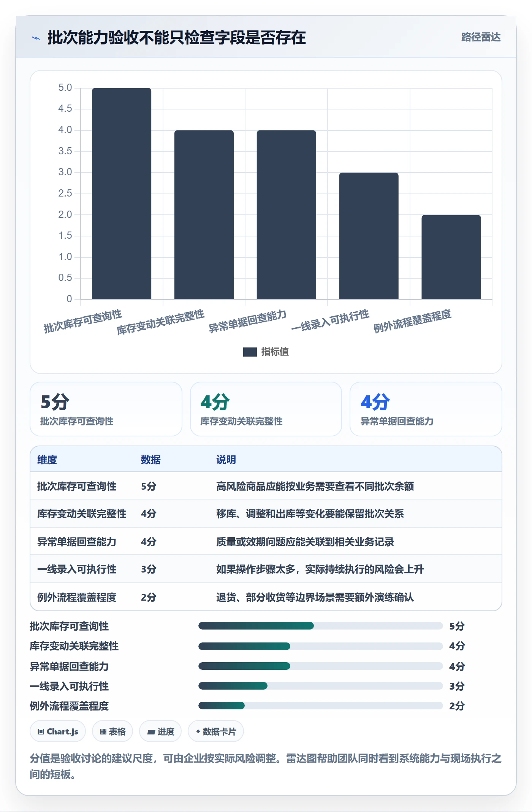Select table row 库存变动关联完整性
Screen dimensions: 532x812
[x=266, y=514]
